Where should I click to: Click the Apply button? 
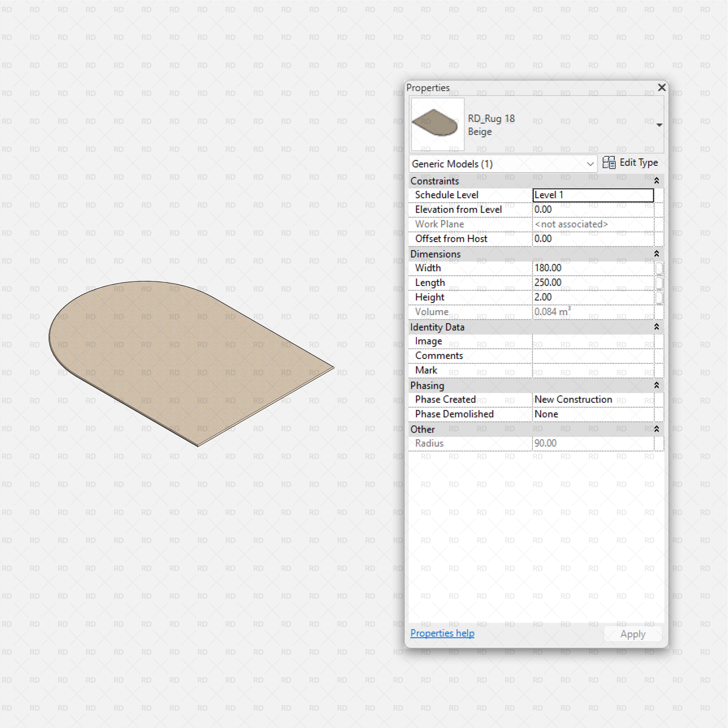point(633,634)
